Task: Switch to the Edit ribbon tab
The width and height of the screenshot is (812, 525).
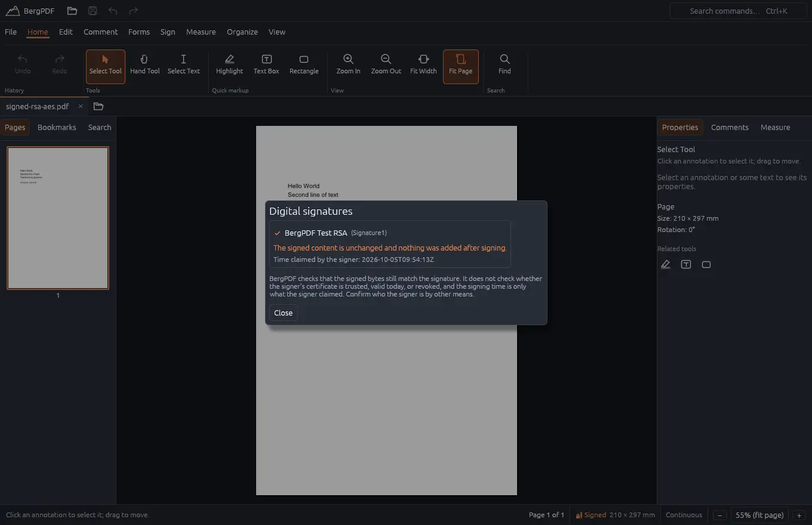Action: tap(66, 32)
